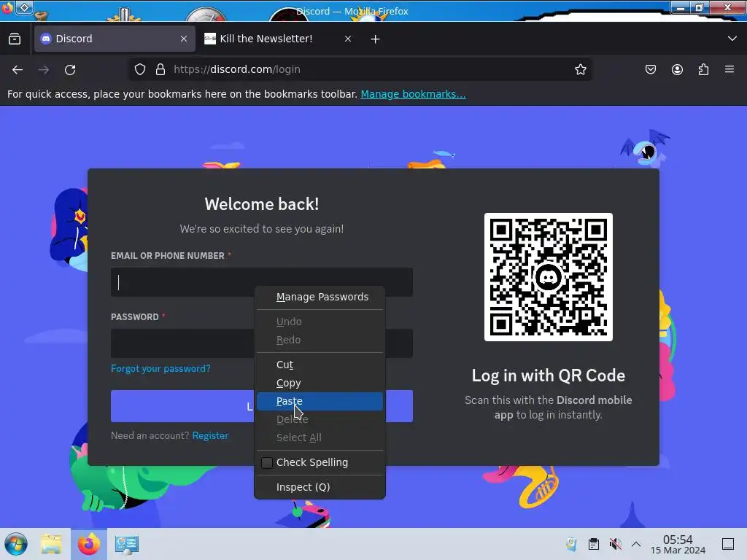747x560 pixels.
Task: Close the Discord tab
Action: (x=184, y=39)
